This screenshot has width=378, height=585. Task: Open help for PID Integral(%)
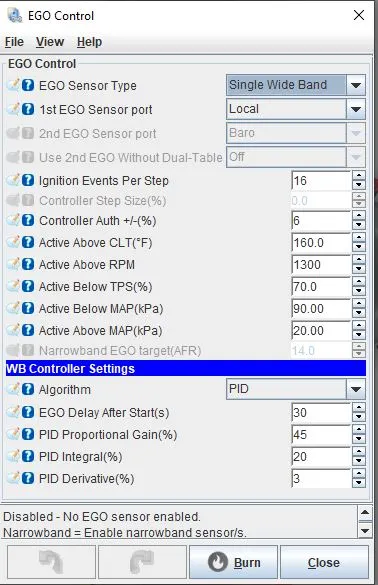click(x=28, y=457)
